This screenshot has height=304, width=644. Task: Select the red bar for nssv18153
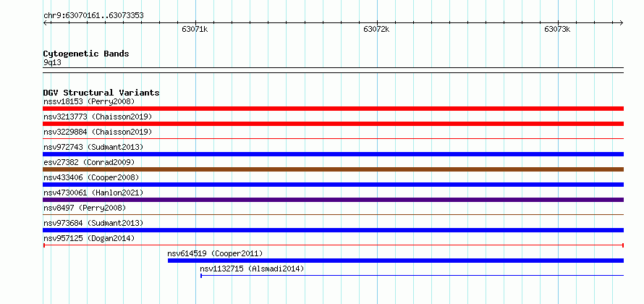click(334, 109)
